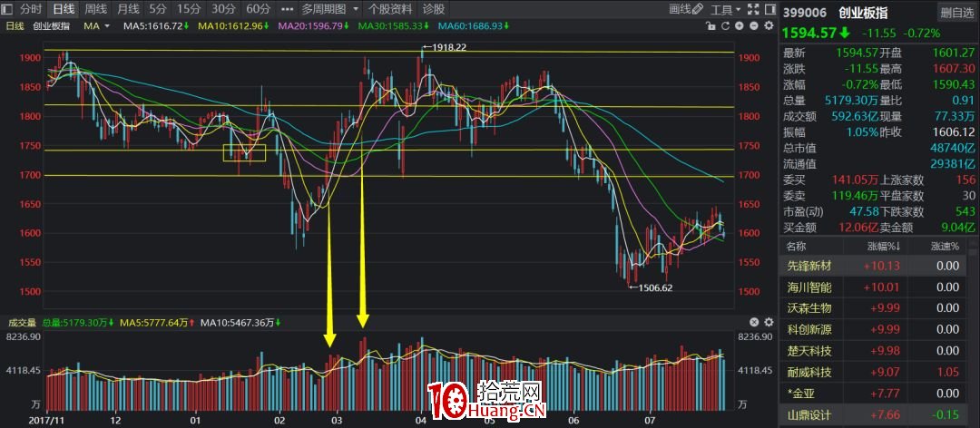Image resolution: width=980 pixels, height=428 pixels.
Task: Refresh the chart with circular arrow icon
Action: pos(725,25)
